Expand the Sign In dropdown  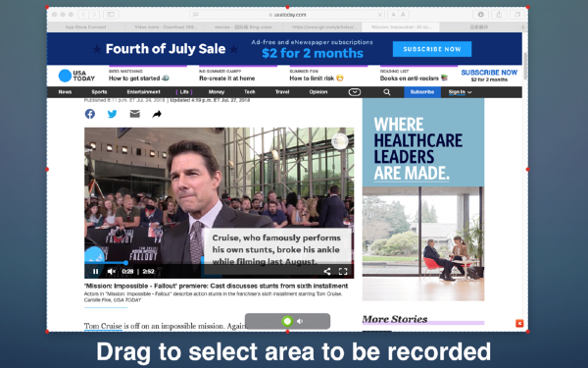460,92
